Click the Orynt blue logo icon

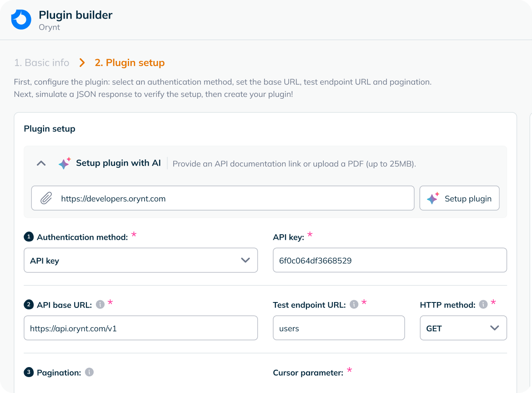click(x=21, y=20)
